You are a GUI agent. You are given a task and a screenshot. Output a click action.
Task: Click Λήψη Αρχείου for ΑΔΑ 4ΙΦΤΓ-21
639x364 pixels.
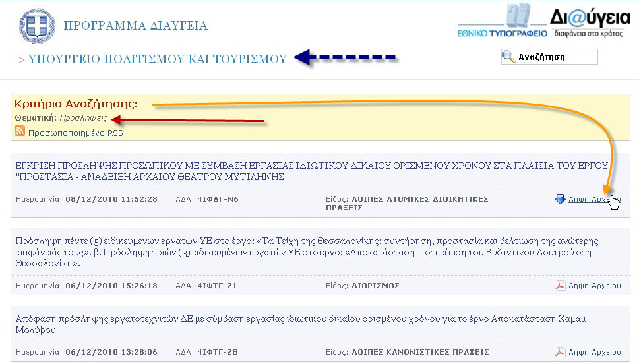pyautogui.click(x=594, y=286)
